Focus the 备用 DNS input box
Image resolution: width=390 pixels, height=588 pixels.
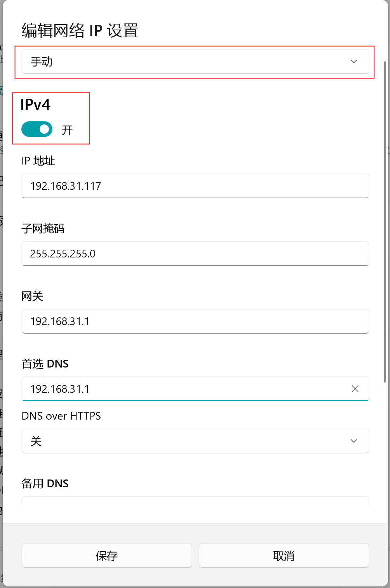click(x=194, y=500)
